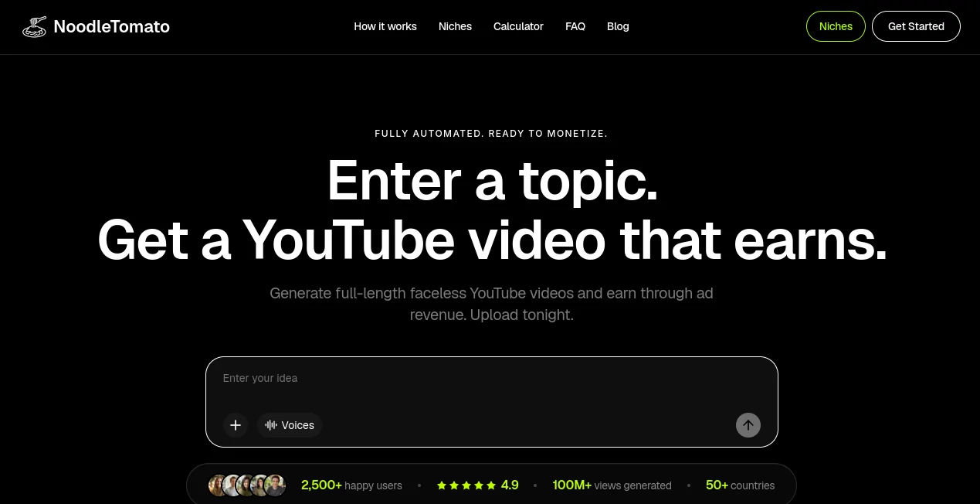
Task: Click the NoodleTomato brand name
Action: point(112,26)
